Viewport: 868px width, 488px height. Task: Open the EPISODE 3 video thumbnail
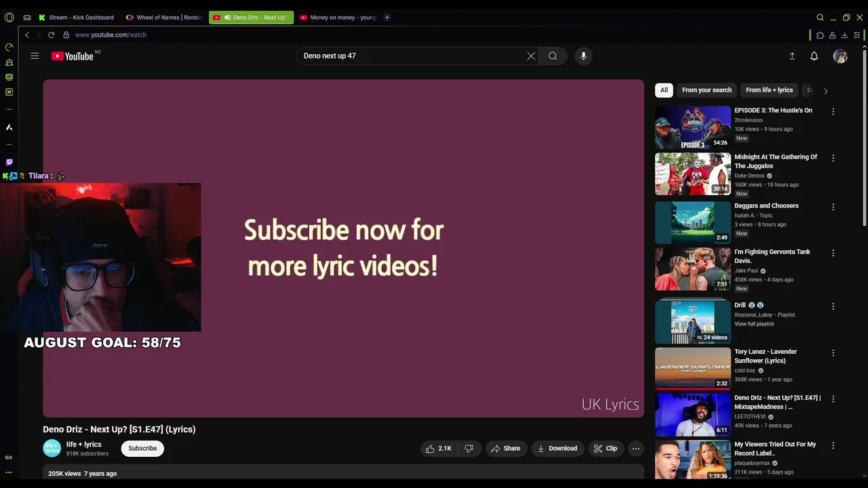point(693,127)
